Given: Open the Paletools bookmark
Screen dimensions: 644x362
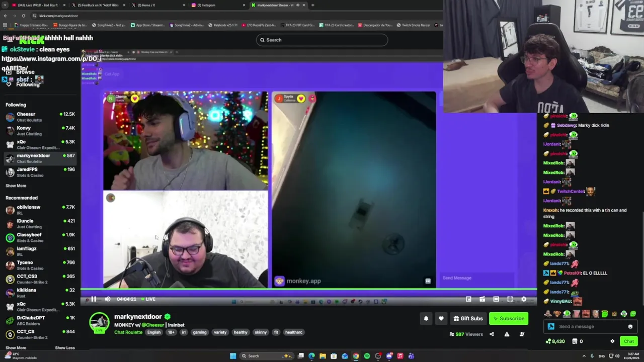Looking at the screenshot, I should click(222, 25).
